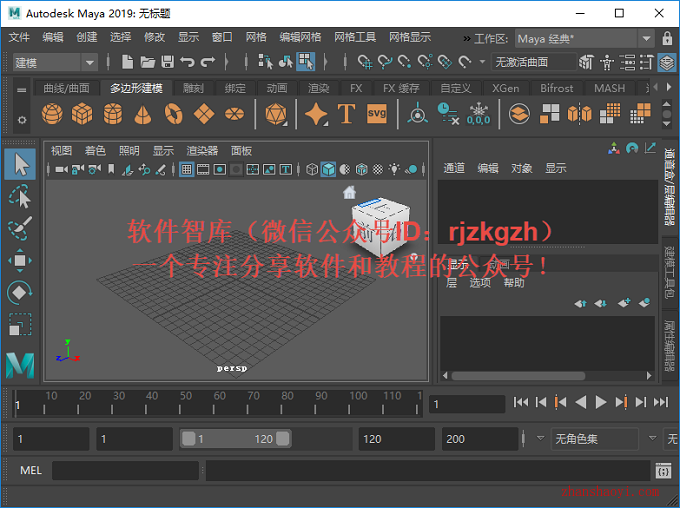Open the shelf tabs menu icon

[x=22, y=90]
